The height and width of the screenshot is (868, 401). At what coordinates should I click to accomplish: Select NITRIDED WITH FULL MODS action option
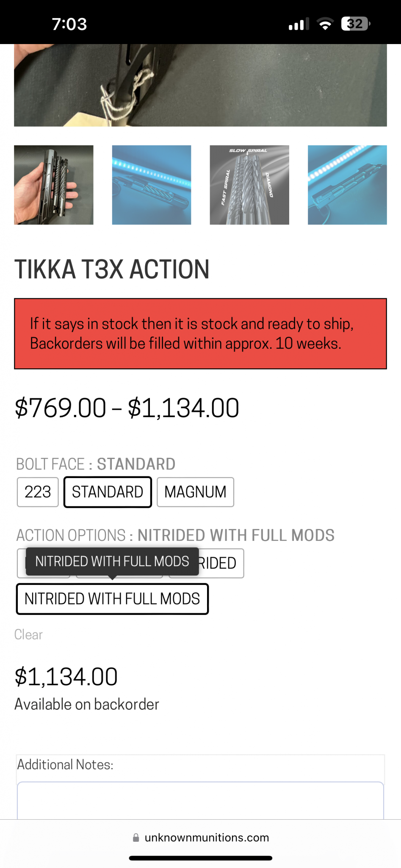112,599
